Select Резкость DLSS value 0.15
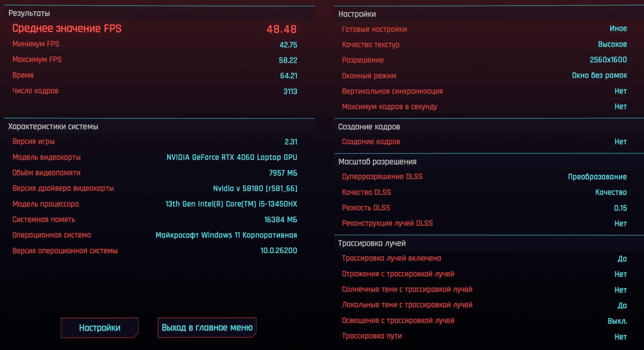The image size is (644, 350). (x=620, y=208)
